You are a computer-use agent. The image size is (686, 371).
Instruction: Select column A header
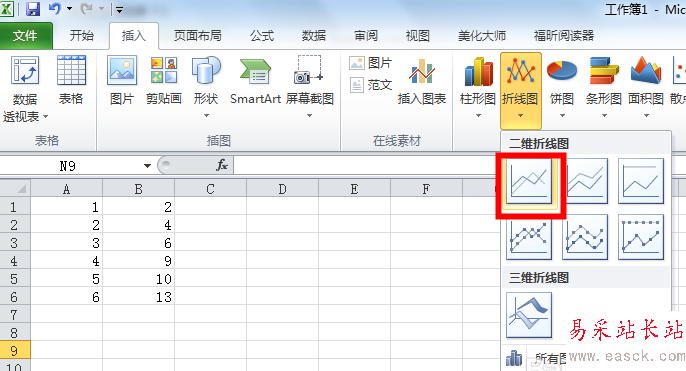coord(66,189)
